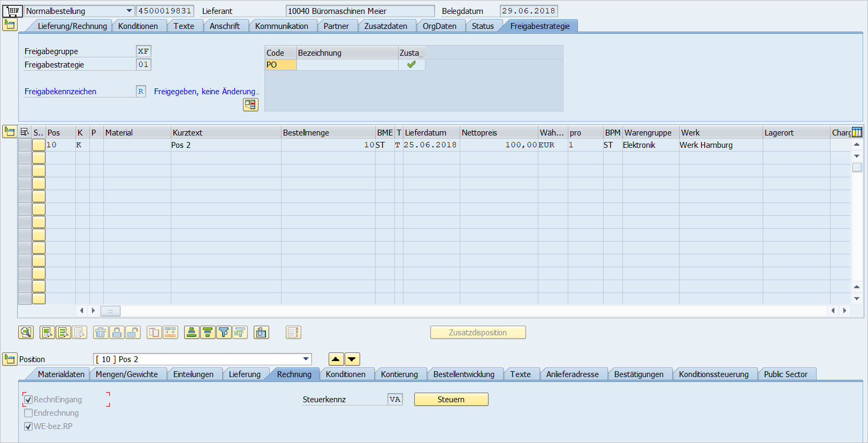This screenshot has width=868, height=443.
Task: Click the shopping cart document overview icon
Action: coord(12,11)
